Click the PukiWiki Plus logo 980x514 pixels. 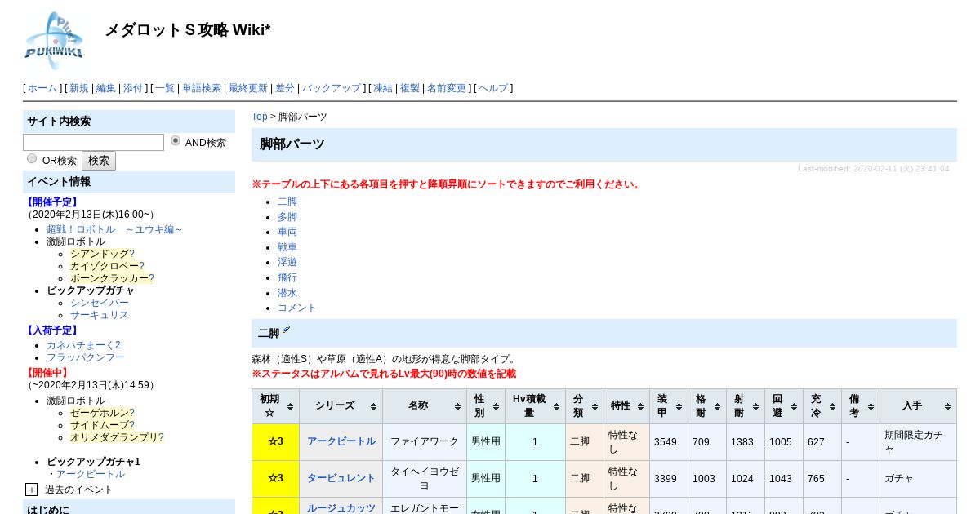pyautogui.click(x=54, y=41)
